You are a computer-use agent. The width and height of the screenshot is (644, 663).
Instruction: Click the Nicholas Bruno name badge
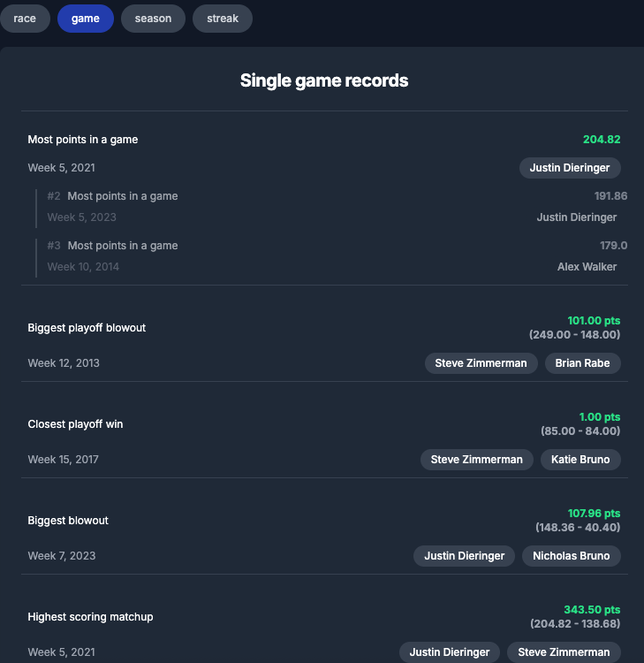coord(571,556)
